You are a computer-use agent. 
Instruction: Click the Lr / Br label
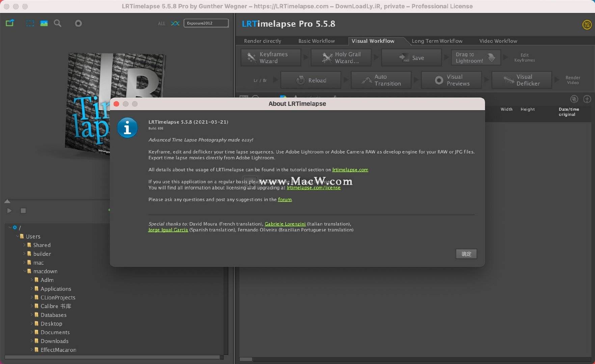260,81
